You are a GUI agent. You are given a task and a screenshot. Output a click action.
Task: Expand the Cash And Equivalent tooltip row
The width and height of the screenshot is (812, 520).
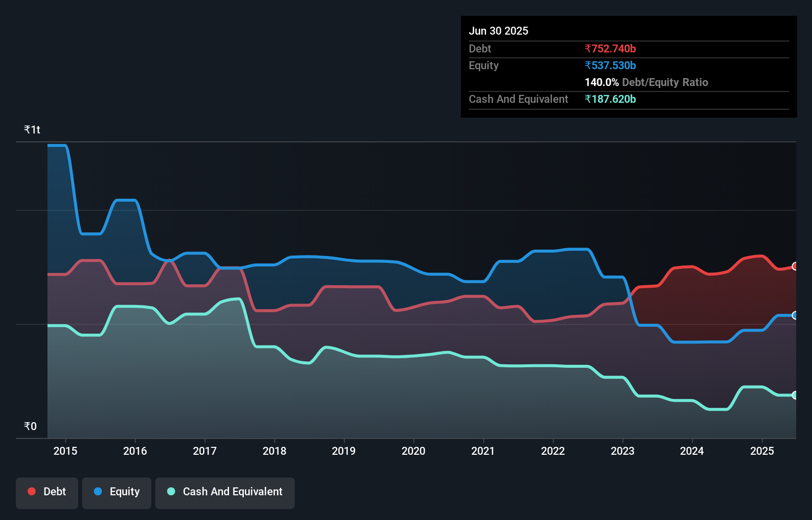pos(518,99)
